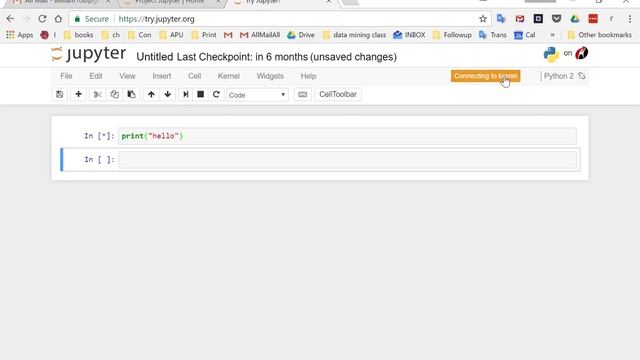Image resolution: width=640 pixels, height=360 pixels.
Task: Open the books bookmark folder
Action: tap(79, 35)
